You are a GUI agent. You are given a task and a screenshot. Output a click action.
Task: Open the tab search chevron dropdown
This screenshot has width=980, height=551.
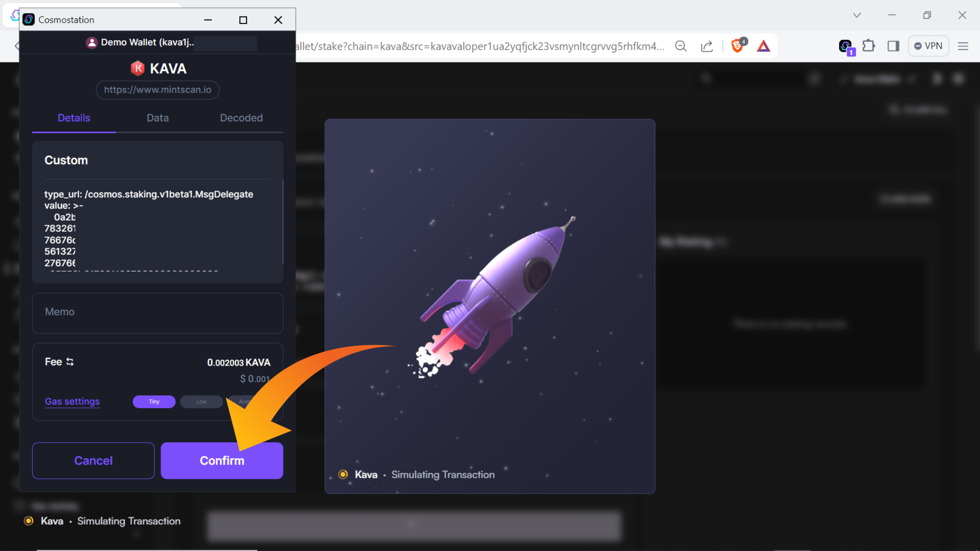coord(856,15)
